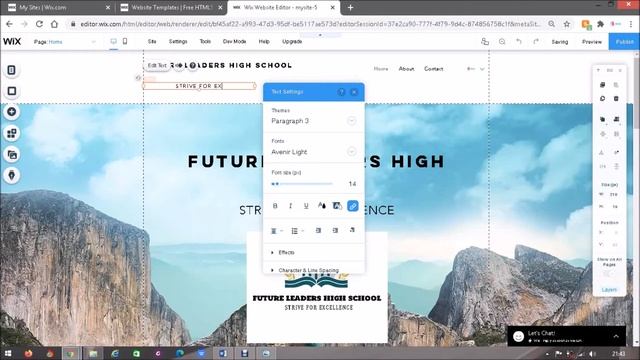Open the Upgrade menu
Image resolution: width=640 pixels, height=360 pixels.
[292, 42]
